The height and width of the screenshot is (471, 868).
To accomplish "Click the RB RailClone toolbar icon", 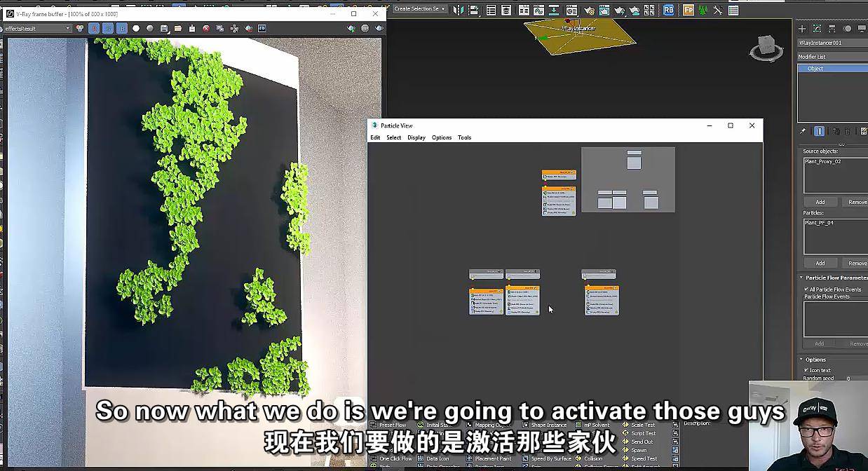I will click(x=668, y=10).
